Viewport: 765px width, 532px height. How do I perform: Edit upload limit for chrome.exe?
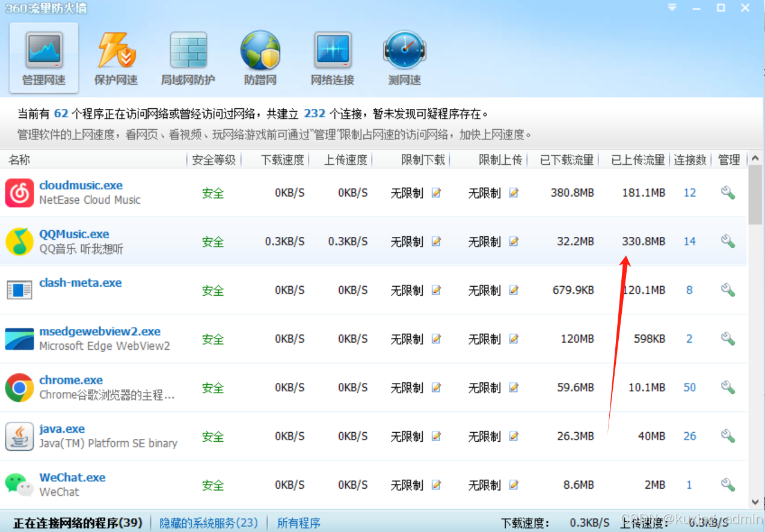click(x=514, y=388)
